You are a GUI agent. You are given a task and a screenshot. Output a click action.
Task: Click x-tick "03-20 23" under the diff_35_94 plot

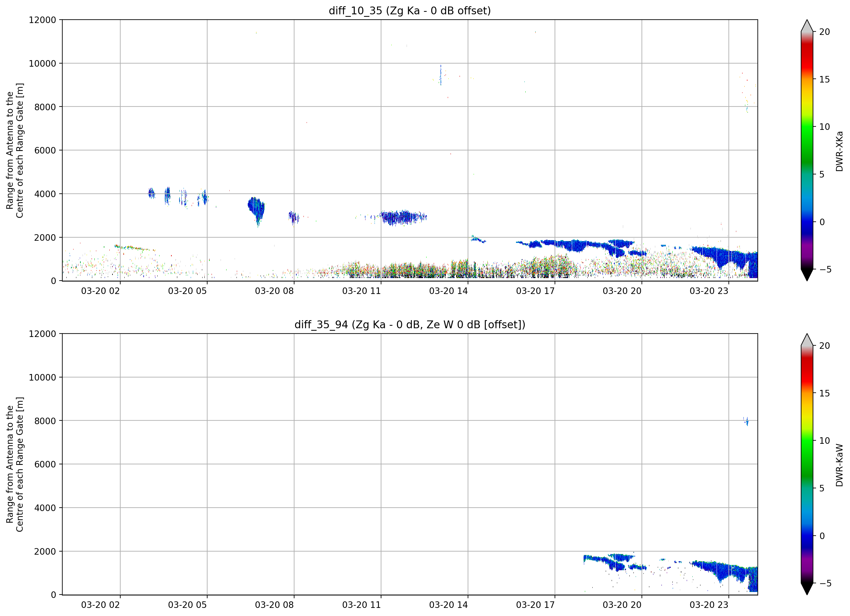tap(709, 605)
